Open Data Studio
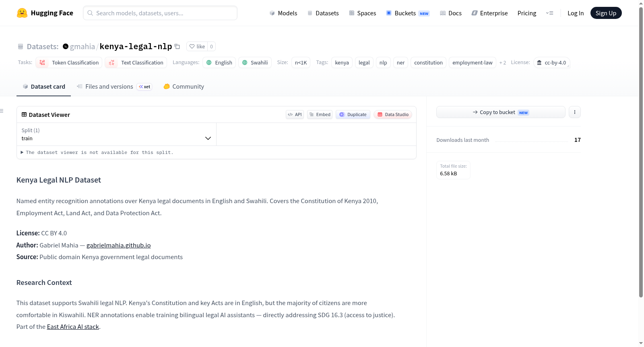The height and width of the screenshot is (347, 644). tap(393, 114)
